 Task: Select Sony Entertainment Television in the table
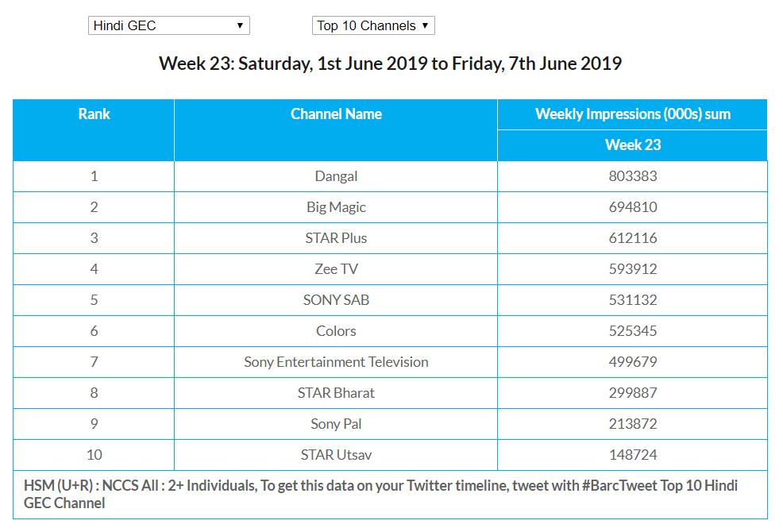(336, 362)
